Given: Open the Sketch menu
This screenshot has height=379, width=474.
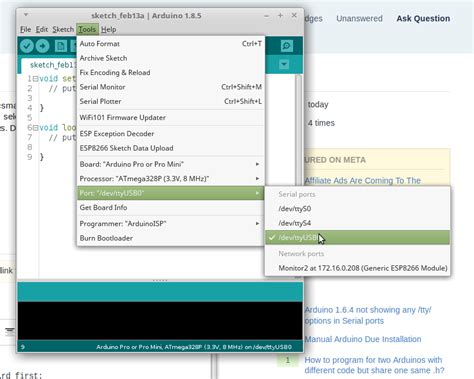Looking at the screenshot, I should (x=63, y=29).
